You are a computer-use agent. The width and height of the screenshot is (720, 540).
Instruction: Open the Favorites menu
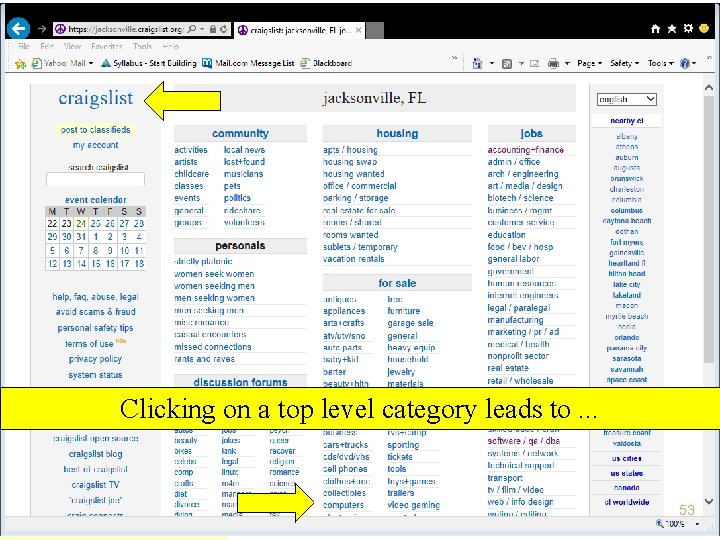pos(107,46)
